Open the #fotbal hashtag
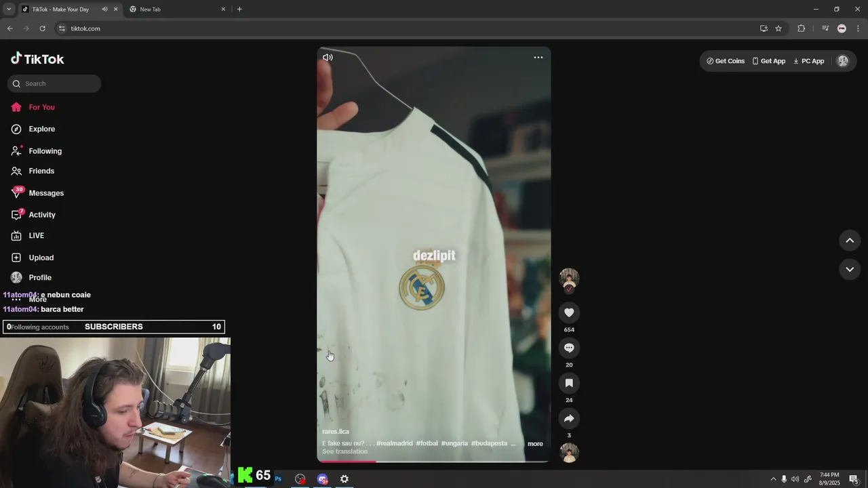This screenshot has width=868, height=488. (427, 443)
